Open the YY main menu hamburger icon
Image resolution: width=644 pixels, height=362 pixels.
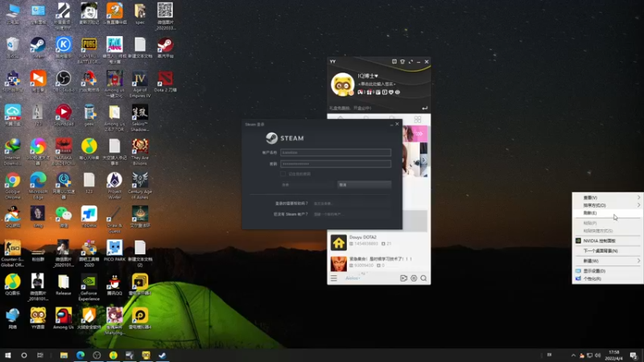(x=334, y=278)
